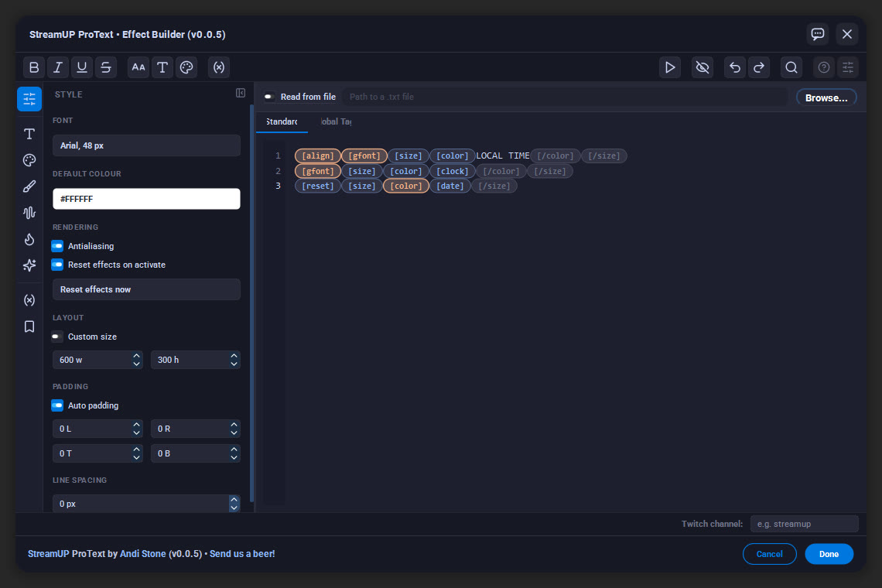Image resolution: width=882 pixels, height=588 pixels.
Task: Toggle Antialiasing switch
Action: click(57, 246)
